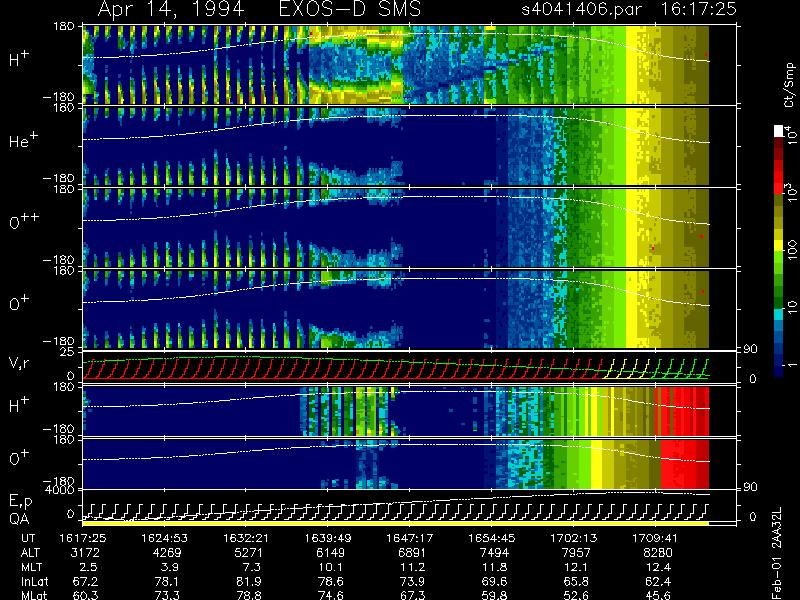Click the ALT value '3172'
800x600 pixels.
[85, 553]
